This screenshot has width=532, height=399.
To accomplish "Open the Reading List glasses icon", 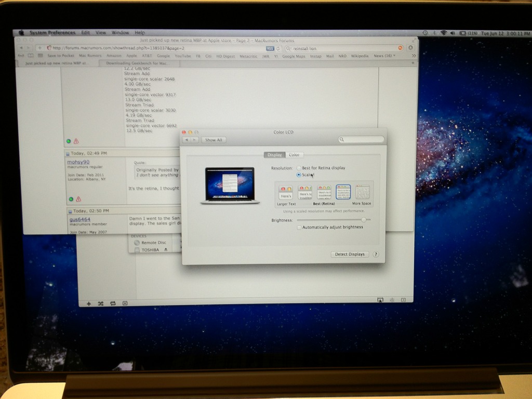I will tap(21, 56).
